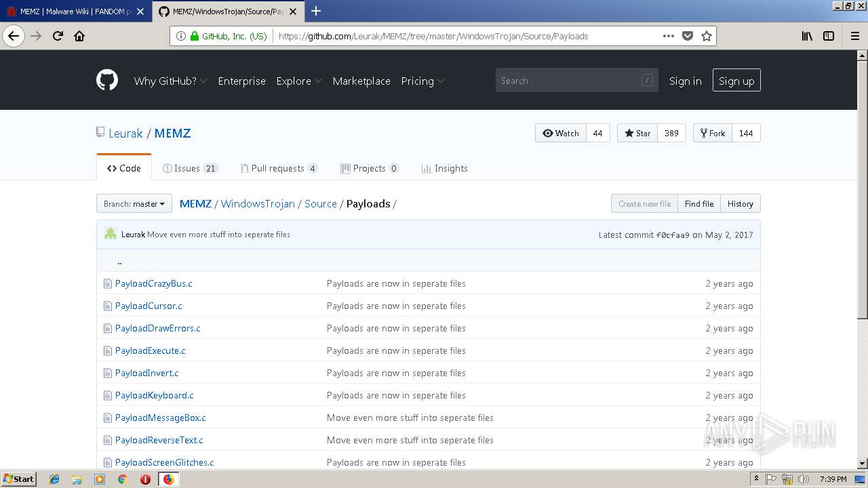Click the repository book icon beside Leurak
Image resolution: width=868 pixels, height=488 pixels.
coord(100,133)
